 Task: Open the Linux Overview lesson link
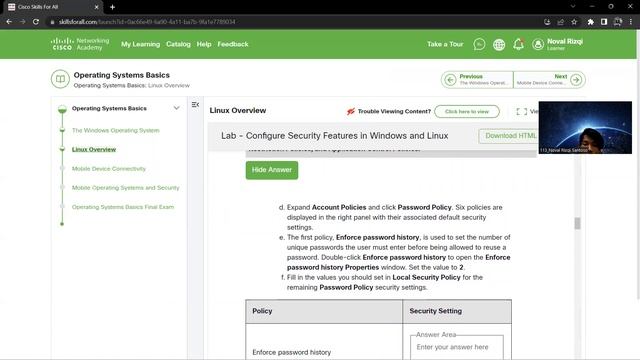pyautogui.click(x=94, y=149)
